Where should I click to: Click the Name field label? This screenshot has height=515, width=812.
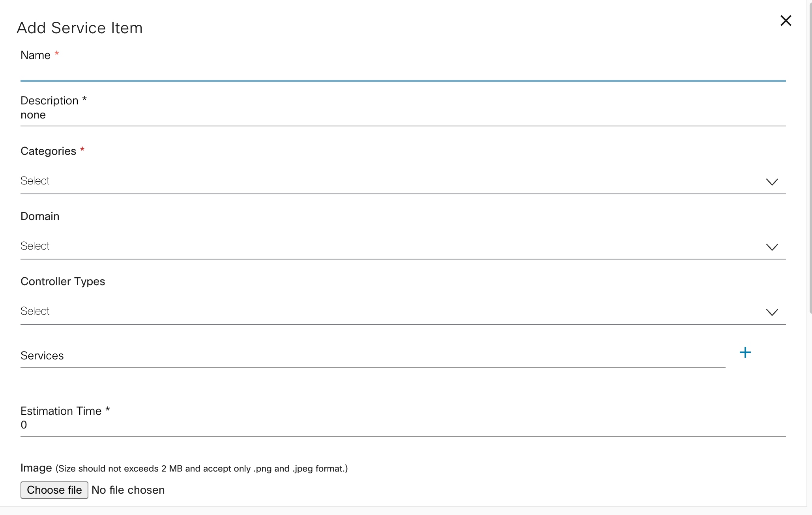click(36, 55)
